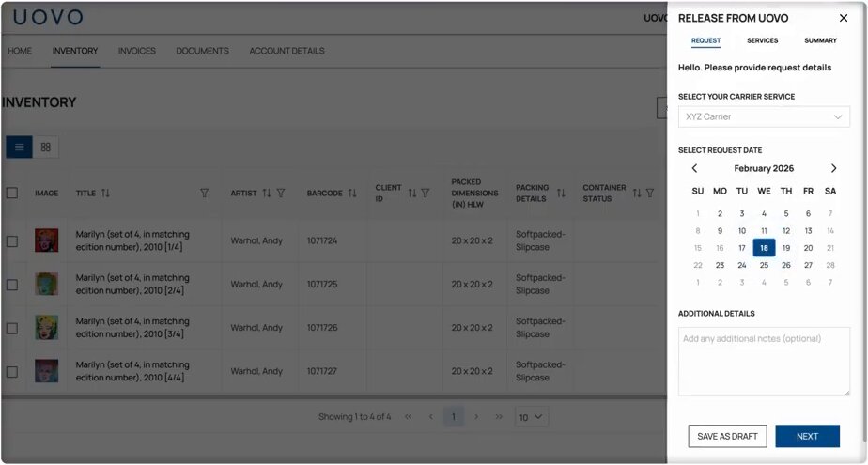This screenshot has height=465, width=868.
Task: Click the Marilyn 2010 [3/4] title text
Action: pyautogui.click(x=132, y=328)
